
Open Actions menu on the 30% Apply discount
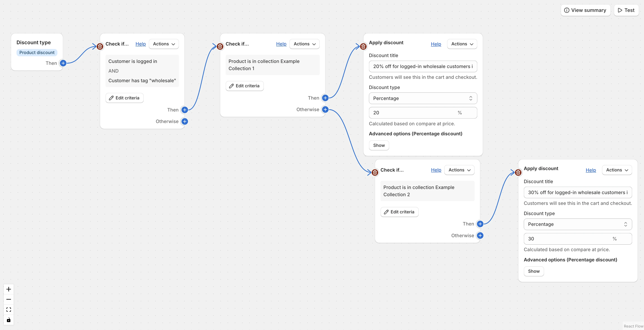coord(617,170)
